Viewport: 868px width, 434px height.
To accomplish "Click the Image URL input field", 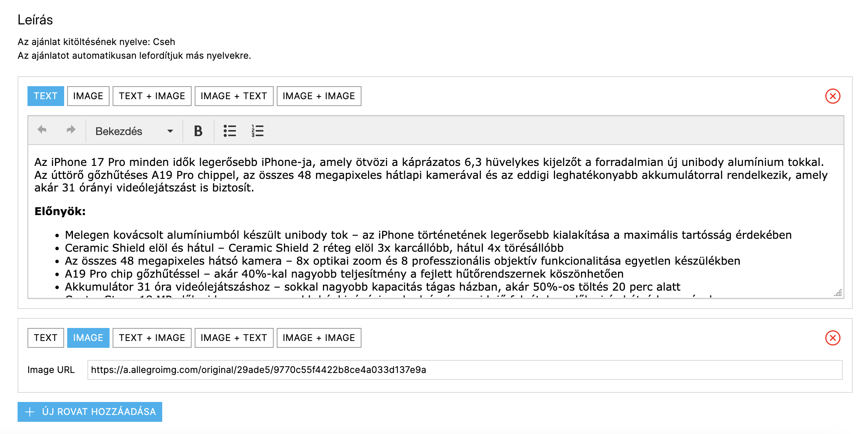I will (x=465, y=370).
